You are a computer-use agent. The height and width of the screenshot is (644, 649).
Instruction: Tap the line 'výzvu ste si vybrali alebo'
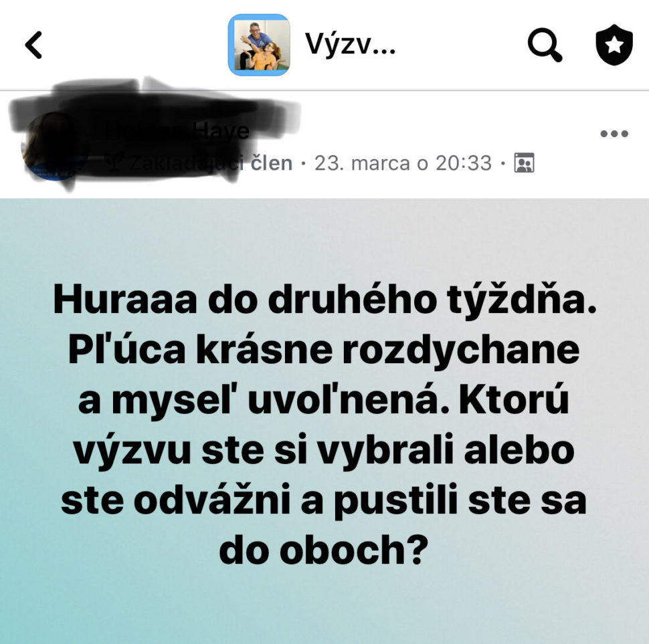coord(324,451)
